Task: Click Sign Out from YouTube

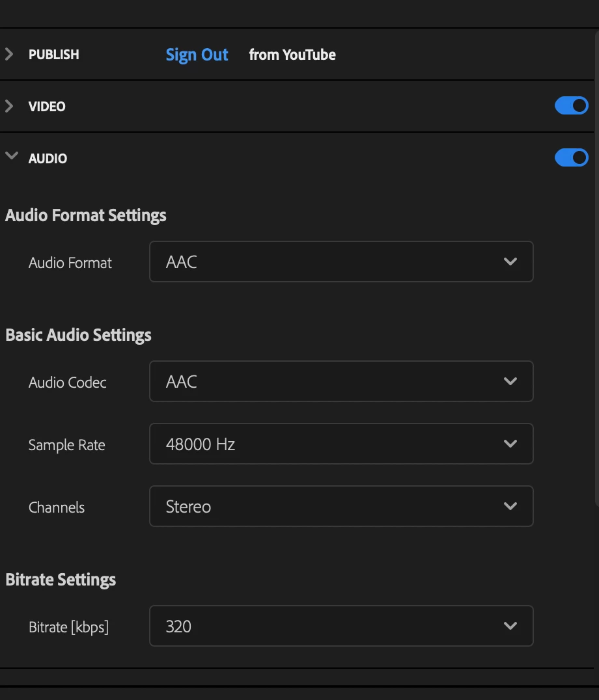Action: [x=197, y=55]
